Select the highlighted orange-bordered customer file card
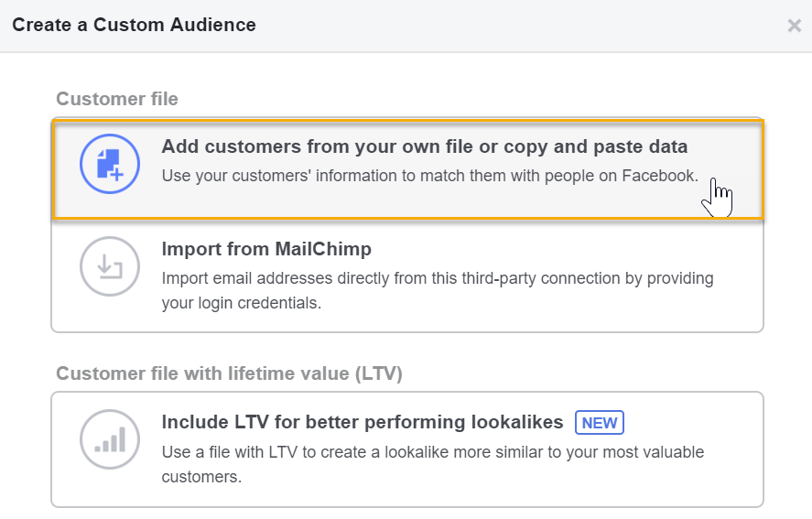Viewport: 812px width, 519px height. point(408,169)
